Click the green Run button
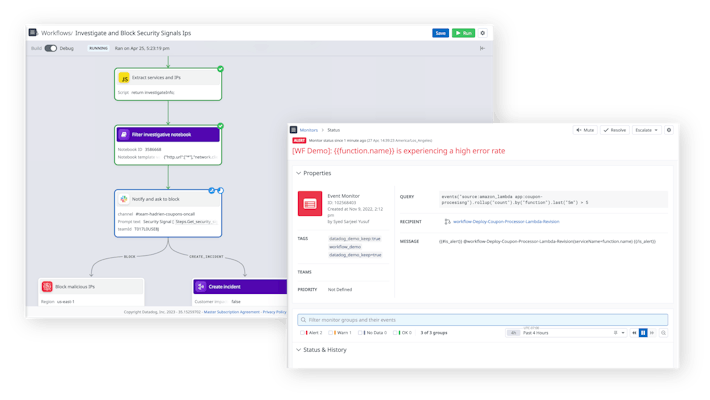This screenshot has height=400, width=710. pos(463,32)
